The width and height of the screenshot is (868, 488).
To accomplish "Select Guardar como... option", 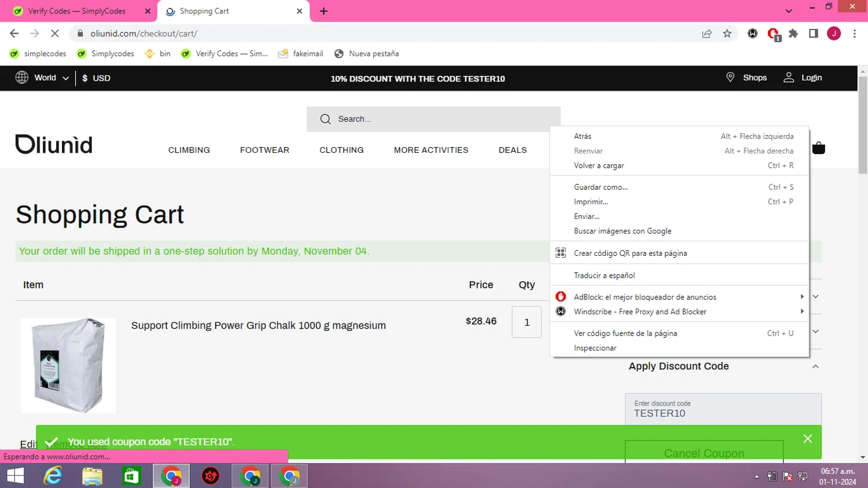I will pos(679,187).
